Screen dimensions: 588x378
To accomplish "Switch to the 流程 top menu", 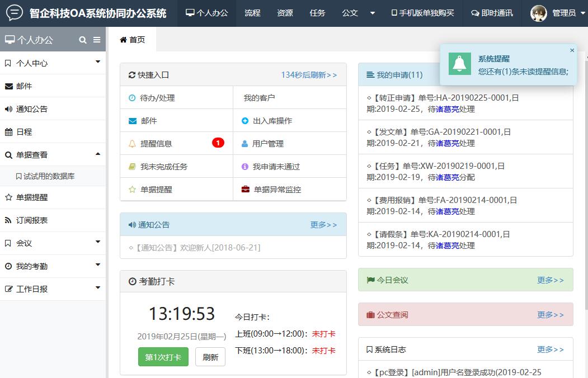I will pos(252,13).
